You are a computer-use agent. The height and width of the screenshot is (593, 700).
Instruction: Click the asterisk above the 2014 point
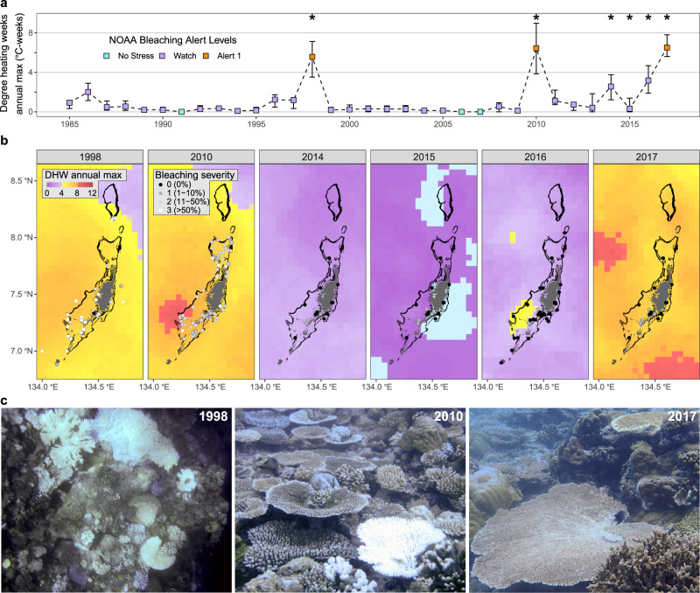click(611, 17)
